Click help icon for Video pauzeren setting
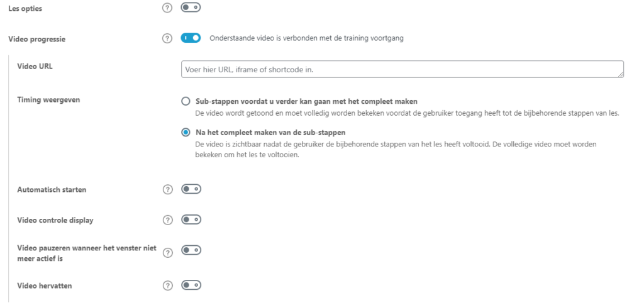The image size is (644, 305). (167, 253)
